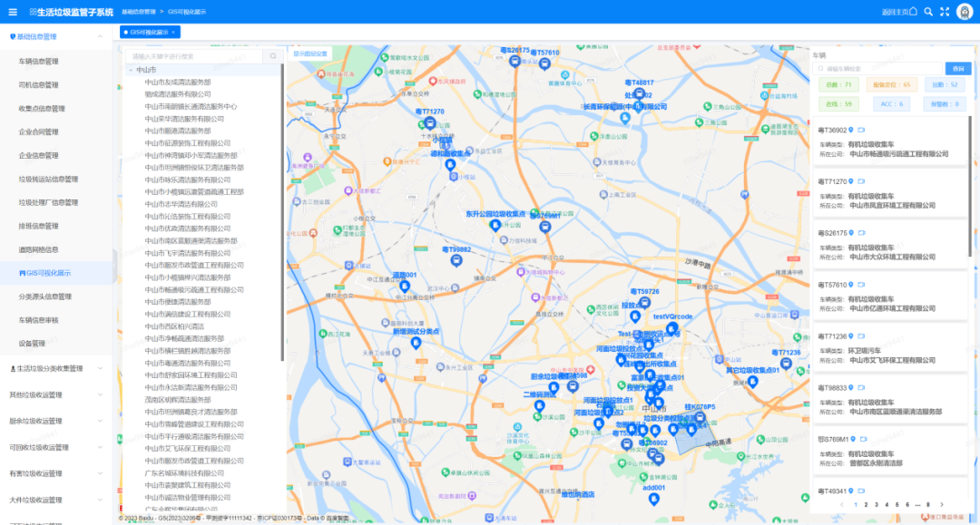This screenshot has height=525, width=980.
Task: Expand the 其他垃圾收运管理 menu section
Action: [100, 395]
